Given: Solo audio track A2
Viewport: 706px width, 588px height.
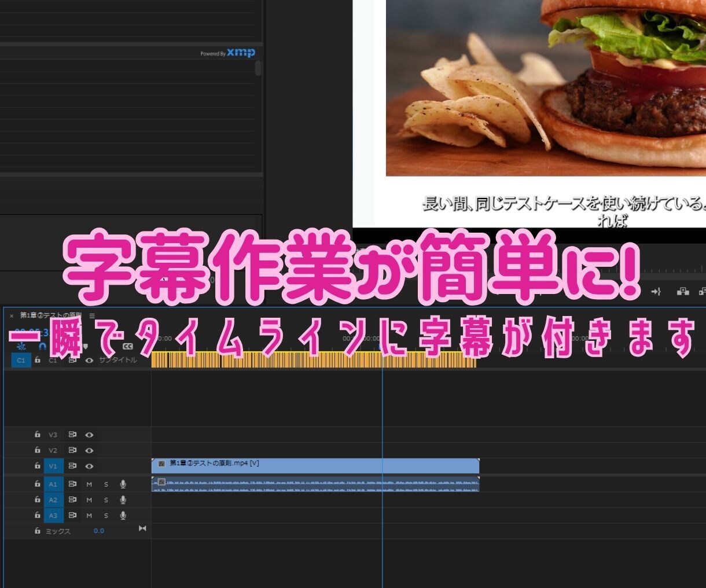Looking at the screenshot, I should pos(106,500).
